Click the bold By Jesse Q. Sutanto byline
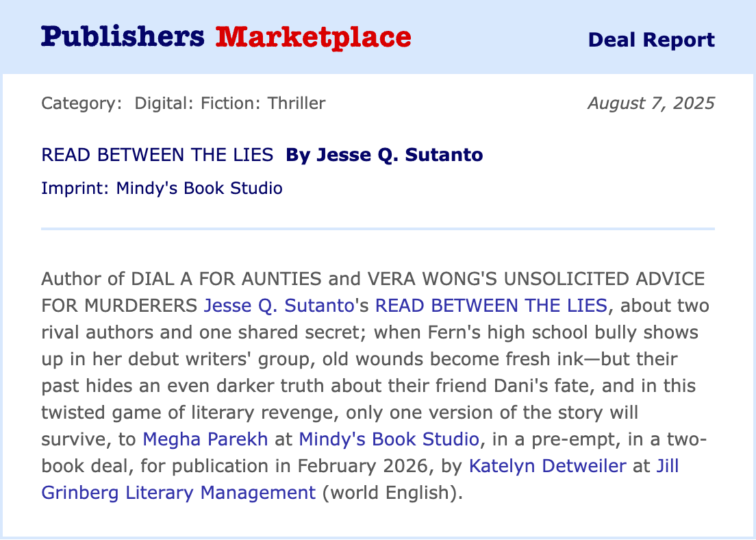The width and height of the screenshot is (756, 540). coord(384,155)
